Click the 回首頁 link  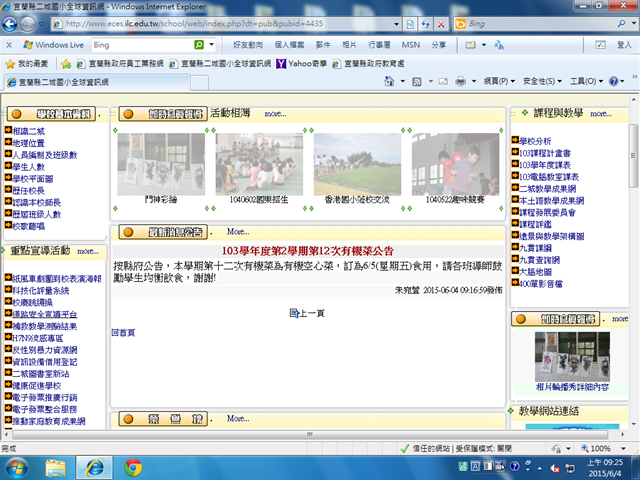coord(123,333)
